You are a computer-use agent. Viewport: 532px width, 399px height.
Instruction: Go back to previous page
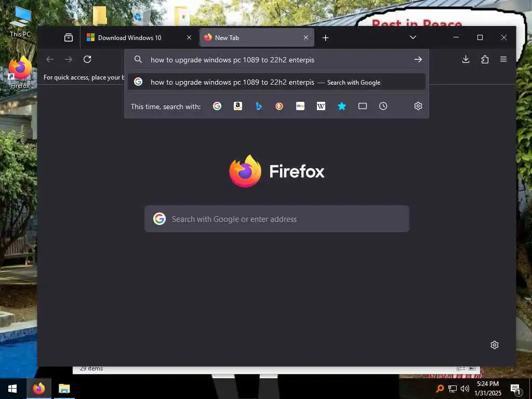pyautogui.click(x=50, y=59)
